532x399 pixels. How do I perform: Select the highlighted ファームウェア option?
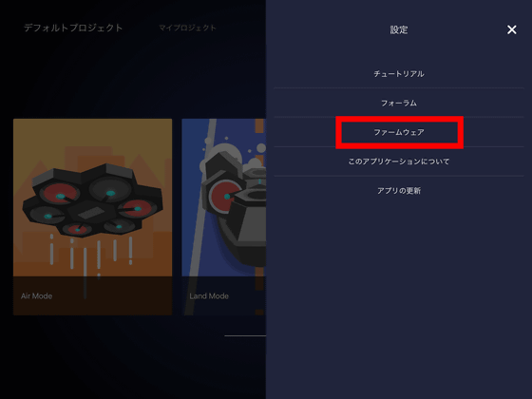(399, 132)
